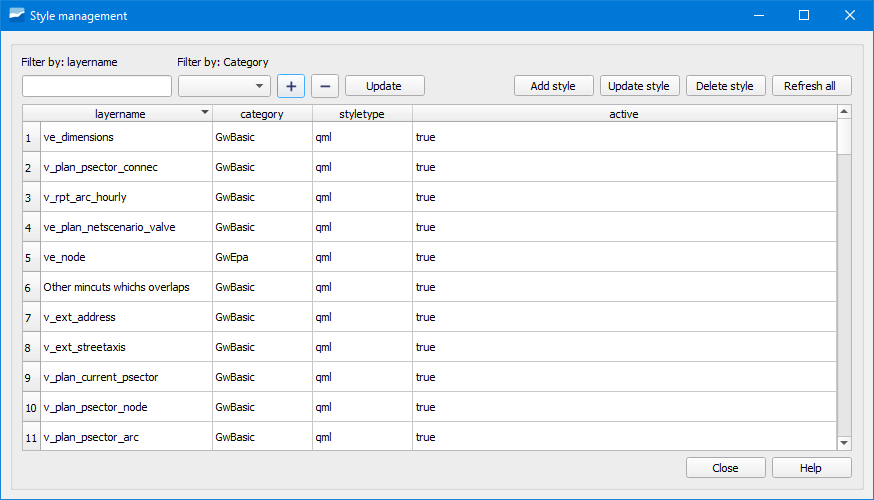
Task: Open the Help button
Action: click(811, 468)
